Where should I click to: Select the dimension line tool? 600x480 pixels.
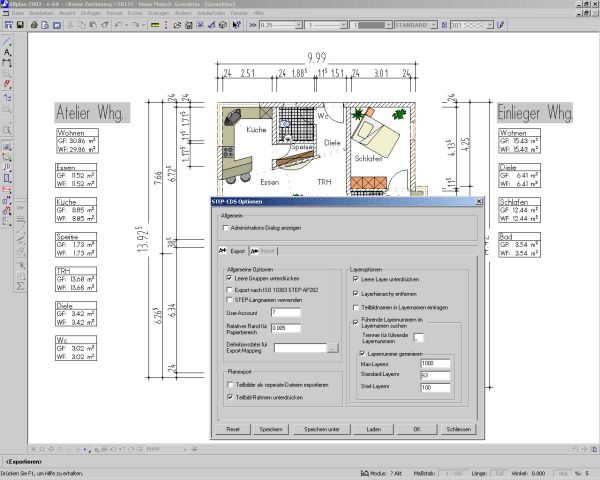[7, 62]
